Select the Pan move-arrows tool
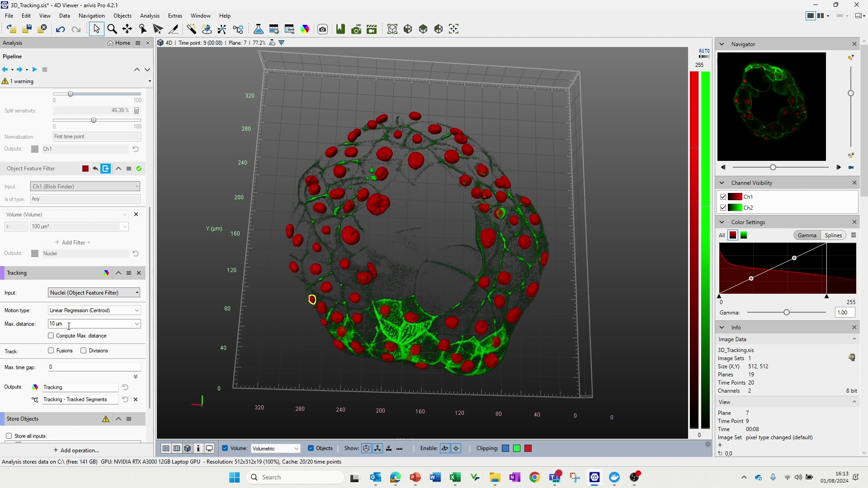Screen dimensions: 868x488 [x=127, y=29]
